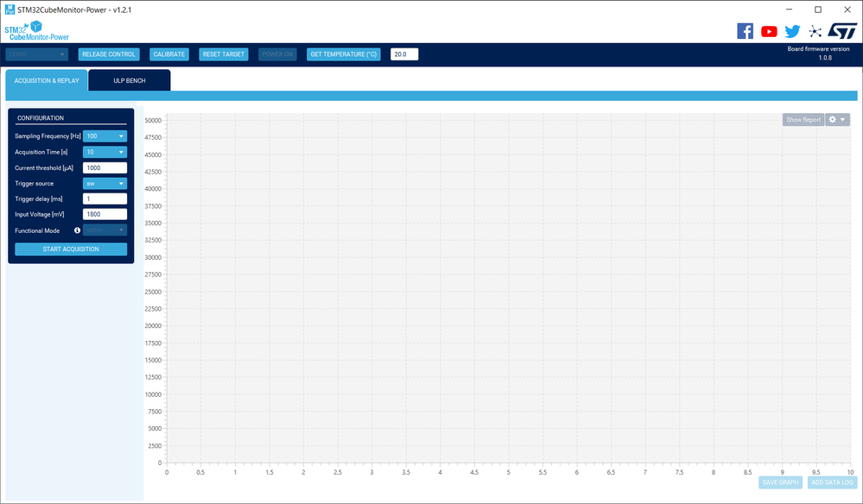Open the YouTube icon link
863x504 pixels.
(x=769, y=31)
